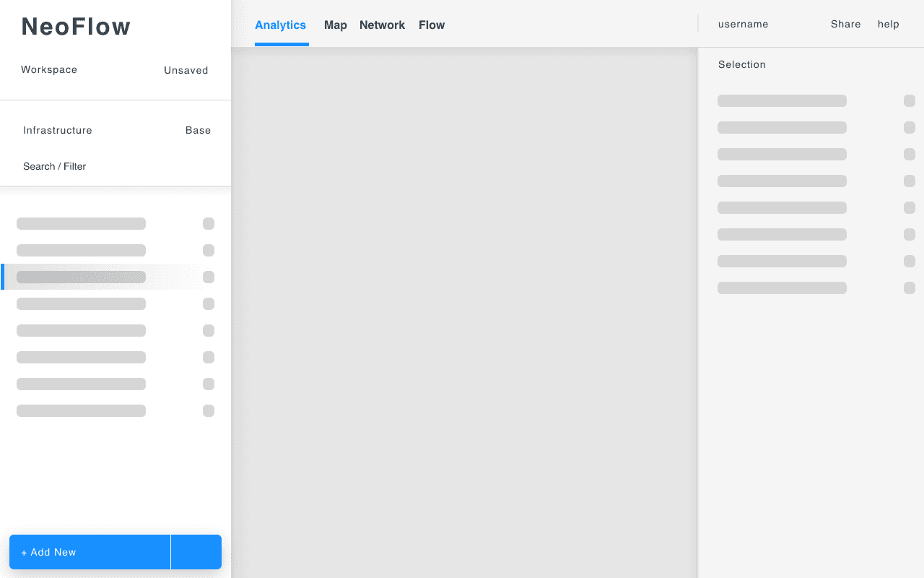The width and height of the screenshot is (924, 578).
Task: Toggle the square on the highlighted left row
Action: point(209,277)
